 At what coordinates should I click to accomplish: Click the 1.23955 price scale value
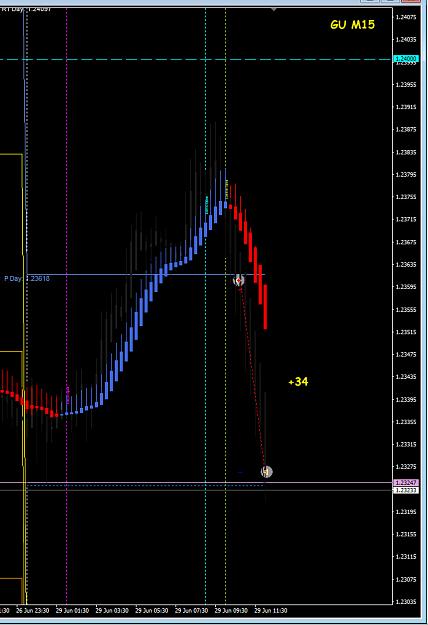[x=406, y=85]
